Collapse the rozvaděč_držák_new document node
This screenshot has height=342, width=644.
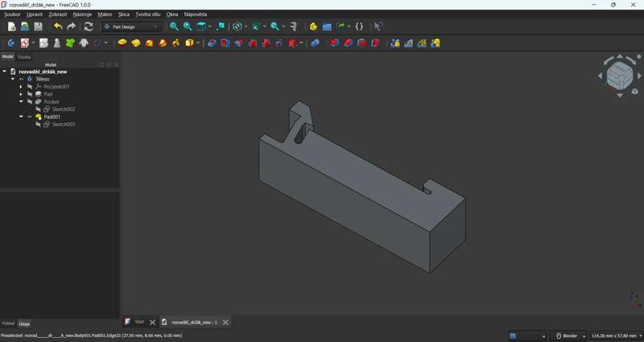[5, 72]
